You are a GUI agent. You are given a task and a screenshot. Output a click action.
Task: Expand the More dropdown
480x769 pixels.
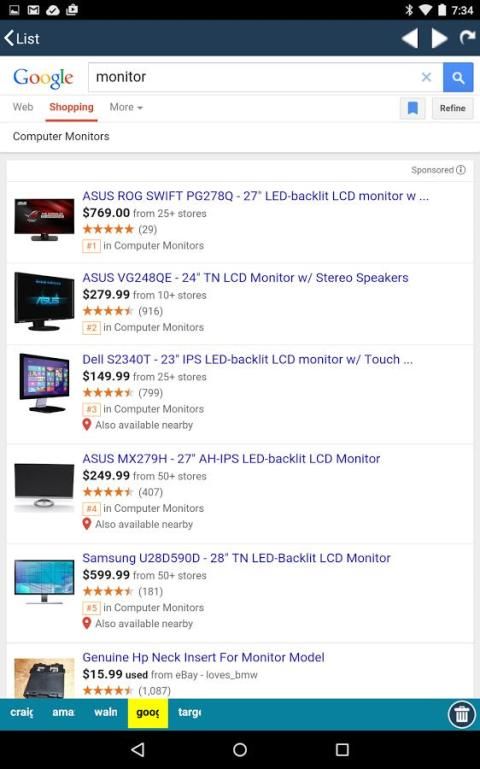pos(126,107)
